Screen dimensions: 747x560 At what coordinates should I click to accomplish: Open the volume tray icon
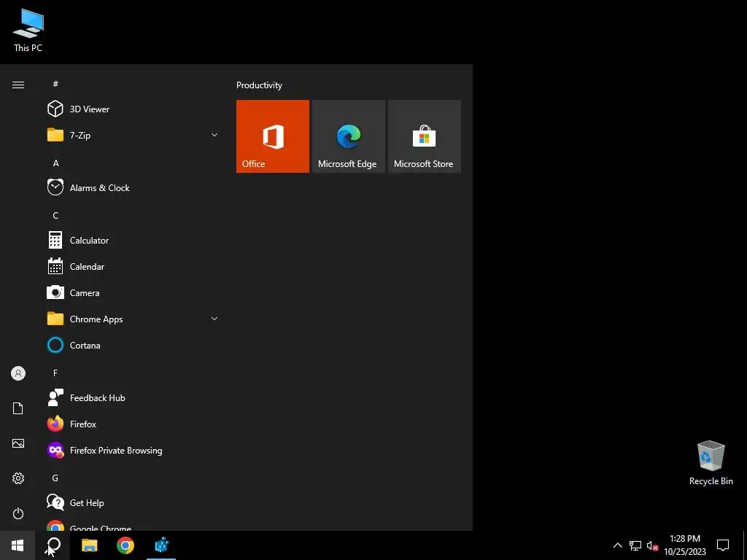(652, 545)
